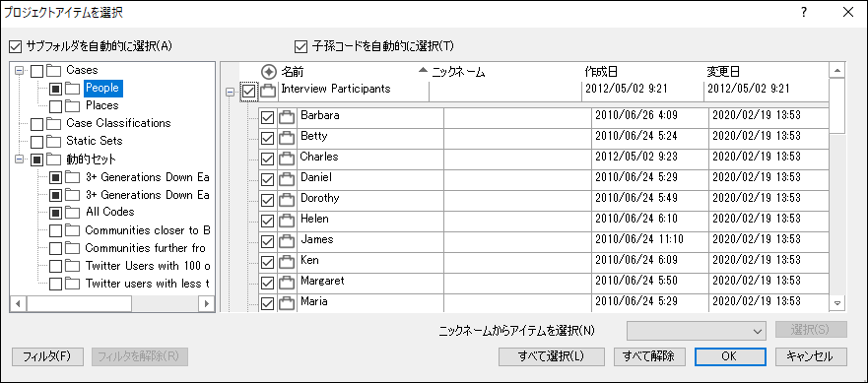Viewport: 868px width, 383px height.
Task: Click the help question mark in title bar
Action: point(804,13)
